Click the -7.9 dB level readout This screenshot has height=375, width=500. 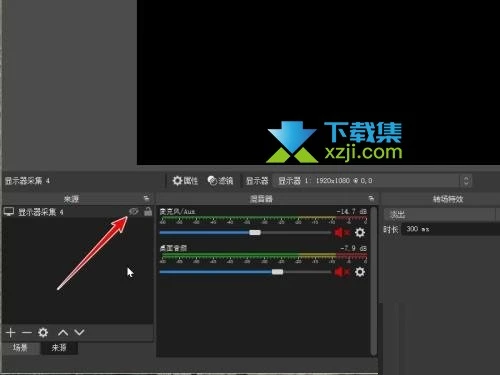(353, 248)
